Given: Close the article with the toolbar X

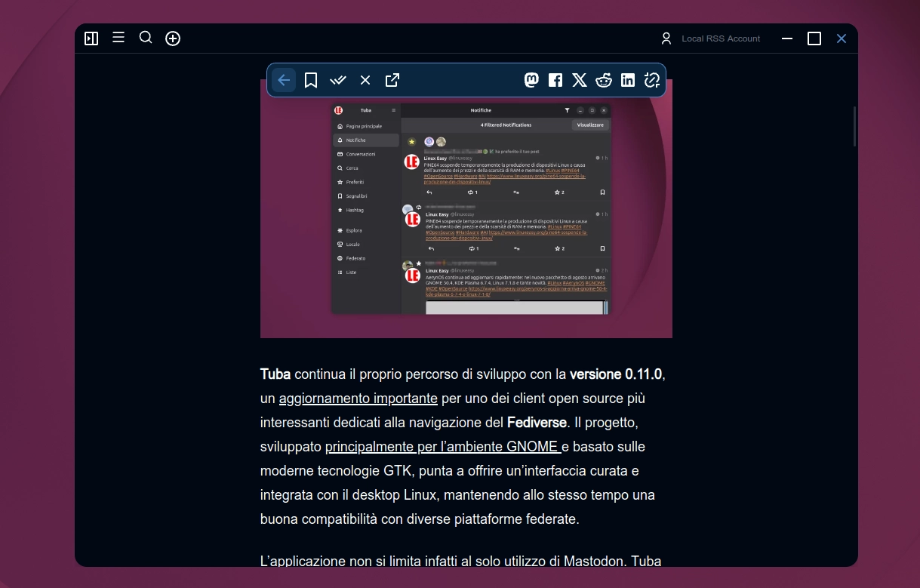Looking at the screenshot, I should pos(365,80).
